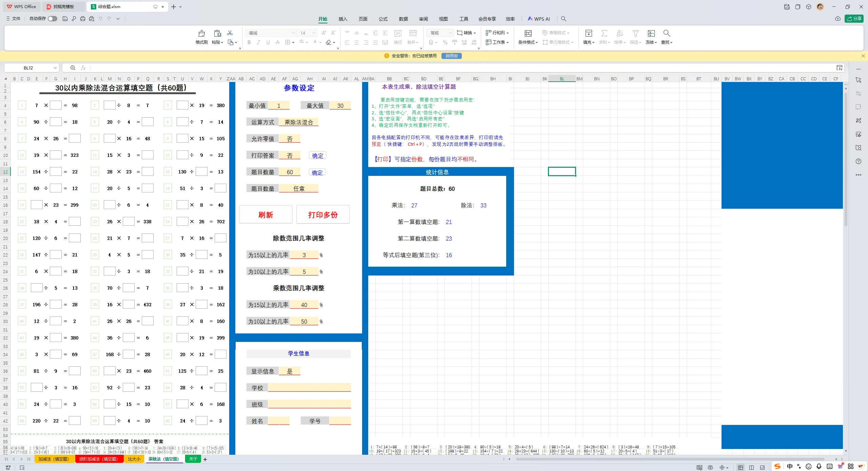868x471 pixels.
Task: Turn off the AutoSave (自动保存) toggle
Action: [52, 19]
